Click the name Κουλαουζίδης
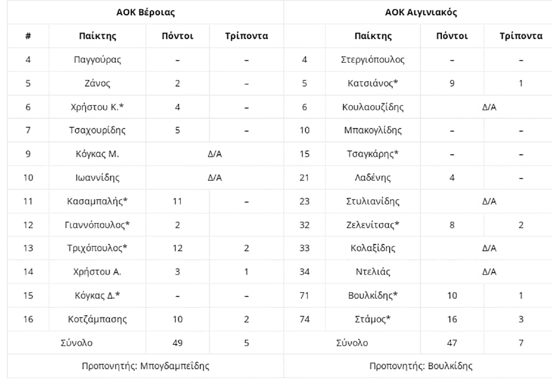 click(373, 107)
